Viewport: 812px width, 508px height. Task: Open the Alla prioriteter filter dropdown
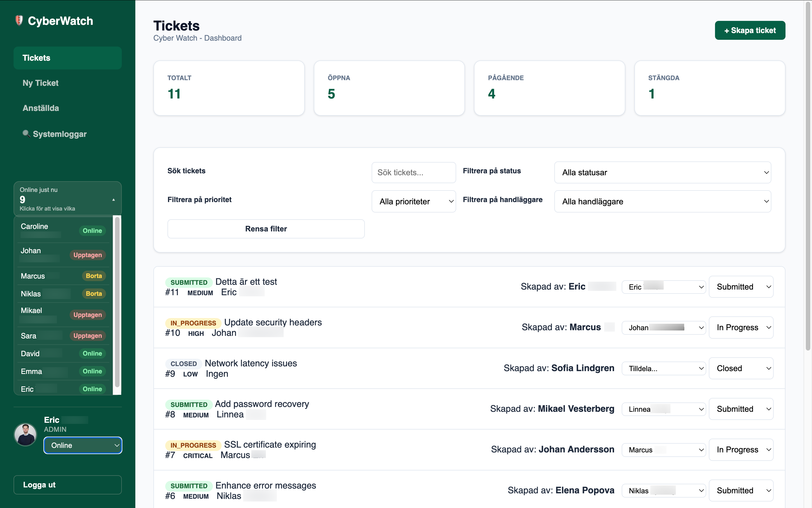pos(414,201)
